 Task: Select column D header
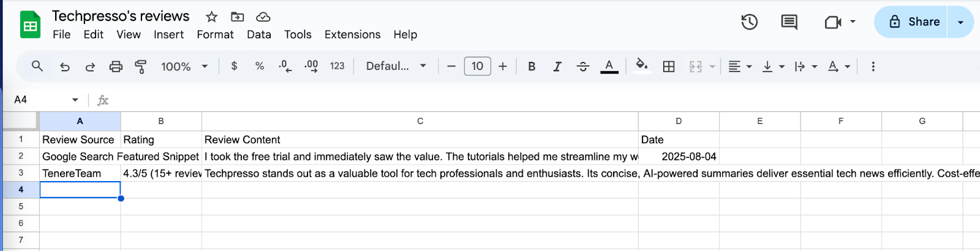point(679,121)
